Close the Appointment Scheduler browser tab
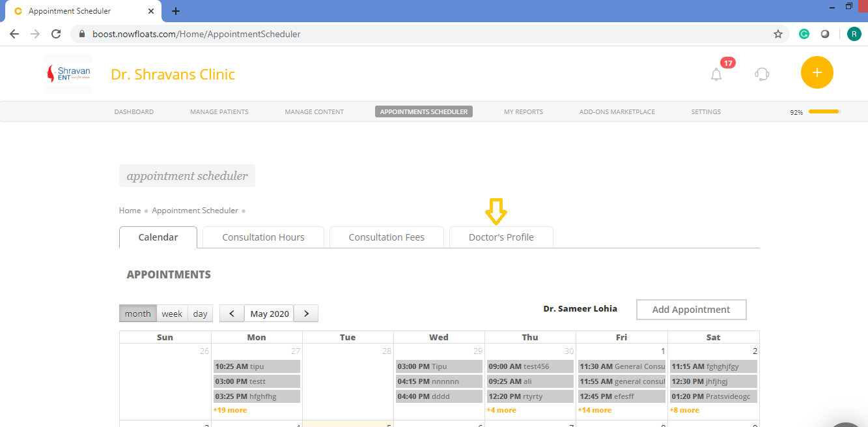 pos(151,11)
